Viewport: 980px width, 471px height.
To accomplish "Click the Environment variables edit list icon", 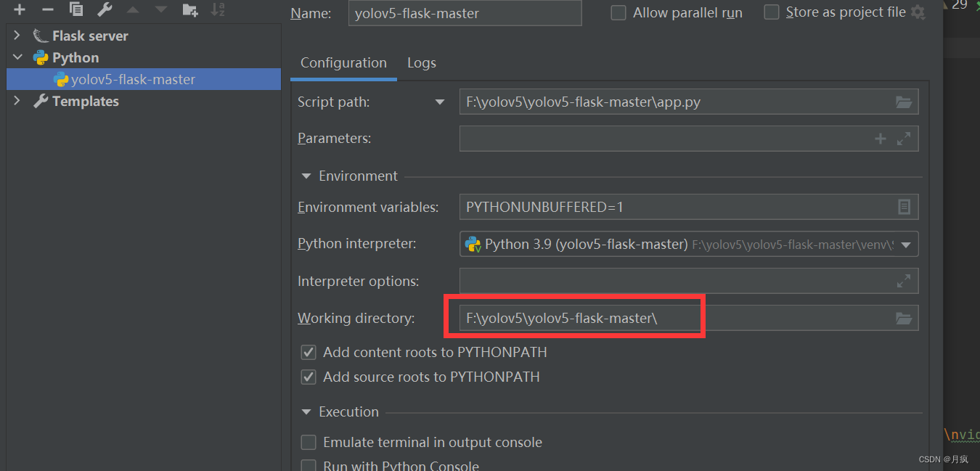I will click(904, 208).
